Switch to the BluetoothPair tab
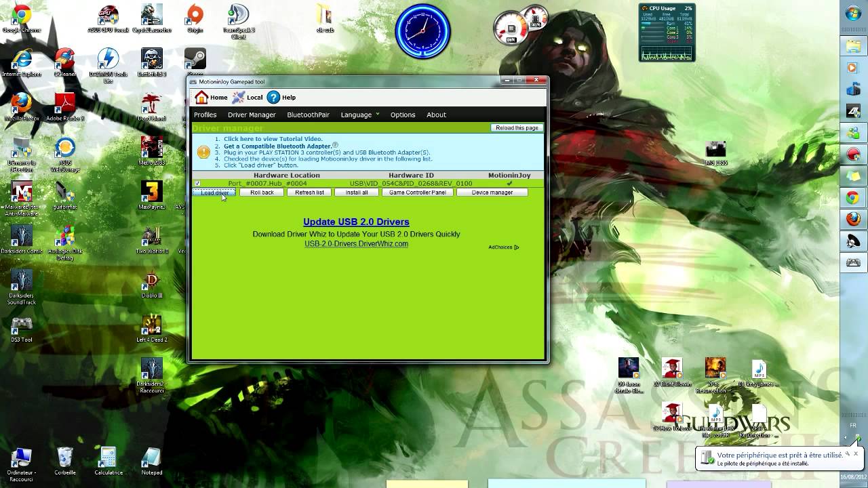 tap(308, 115)
